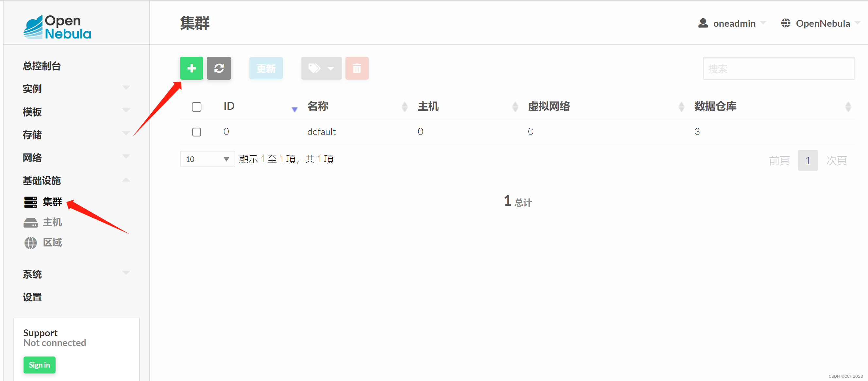Image resolution: width=868 pixels, height=381 pixels.
Task: Click the 搜索 search input field
Action: 778,69
